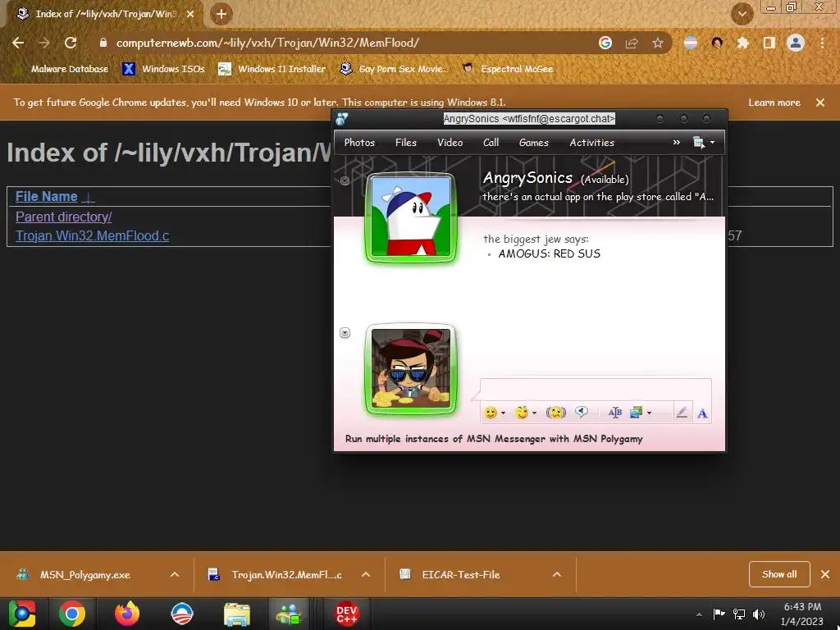Bookmark this page with the star icon

[658, 43]
